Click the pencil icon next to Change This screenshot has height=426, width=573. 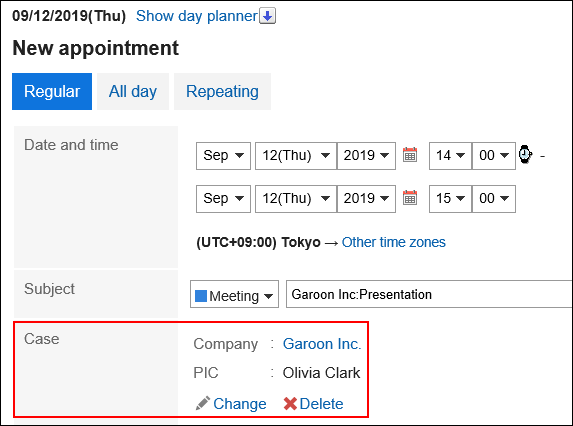(x=202, y=403)
